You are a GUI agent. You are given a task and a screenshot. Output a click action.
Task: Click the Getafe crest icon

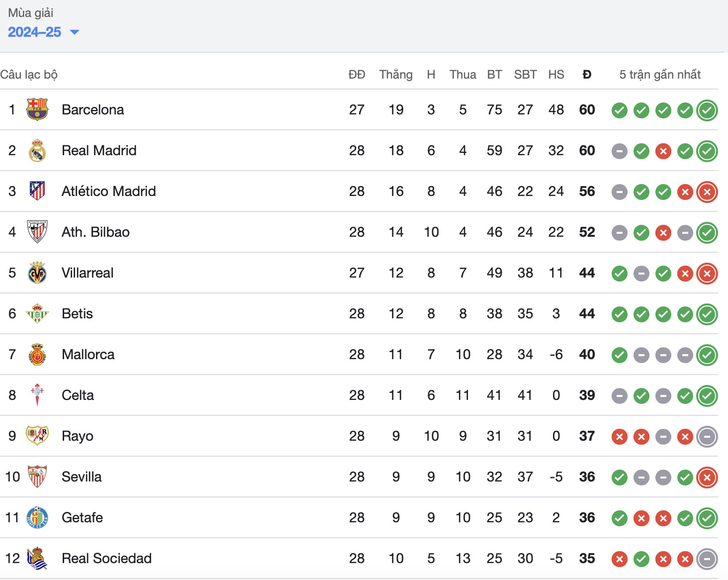click(x=37, y=517)
